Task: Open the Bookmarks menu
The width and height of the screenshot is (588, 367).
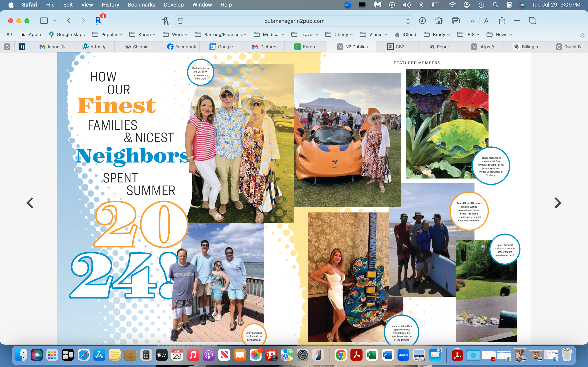Action: [141, 5]
